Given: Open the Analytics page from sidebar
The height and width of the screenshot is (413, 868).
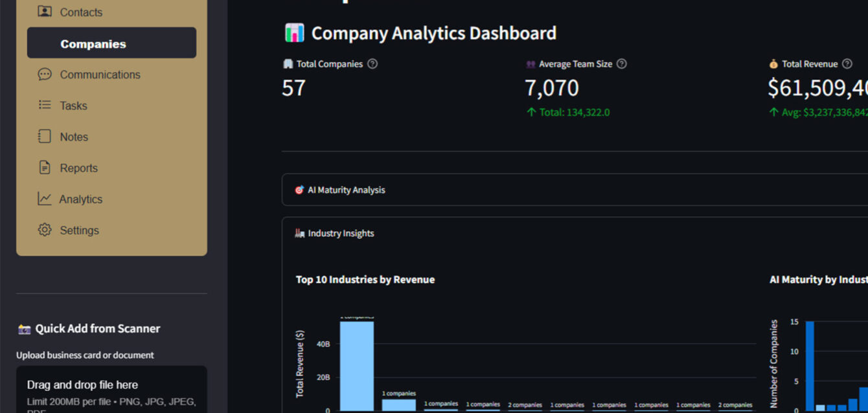Looking at the screenshot, I should click(x=80, y=199).
